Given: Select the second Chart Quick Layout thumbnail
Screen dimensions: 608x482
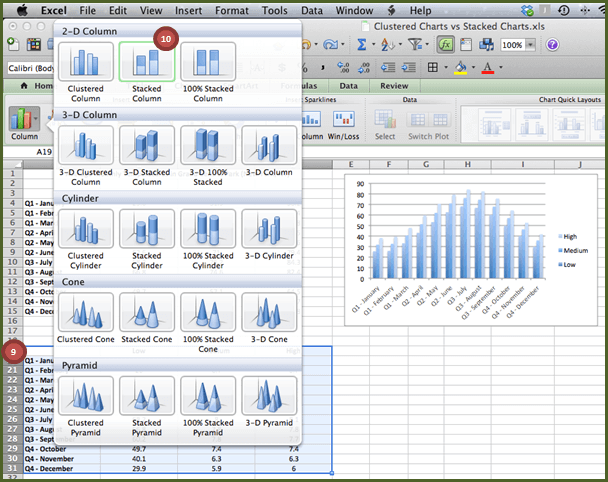Looking at the screenshot, I should pos(532,124).
